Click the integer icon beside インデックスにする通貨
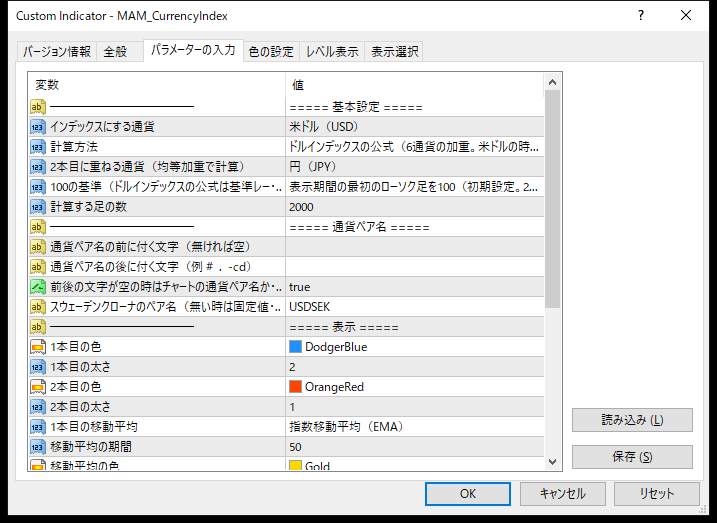This screenshot has height=523, width=717. (38, 127)
